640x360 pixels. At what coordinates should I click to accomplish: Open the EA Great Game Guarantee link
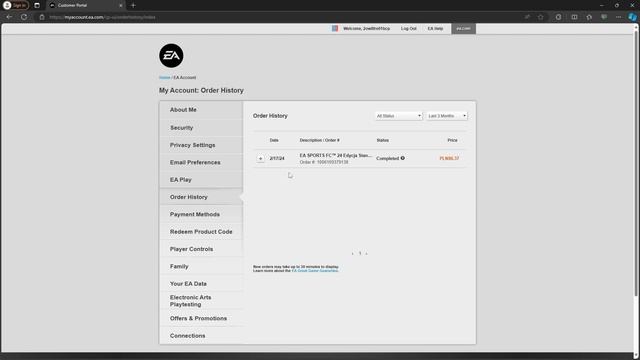pyautogui.click(x=315, y=271)
